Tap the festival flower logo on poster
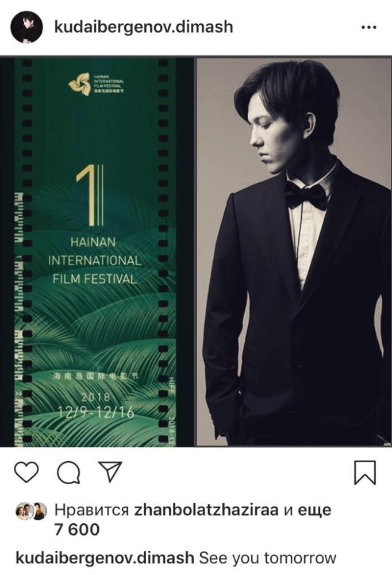The width and height of the screenshot is (392, 575). point(79,84)
